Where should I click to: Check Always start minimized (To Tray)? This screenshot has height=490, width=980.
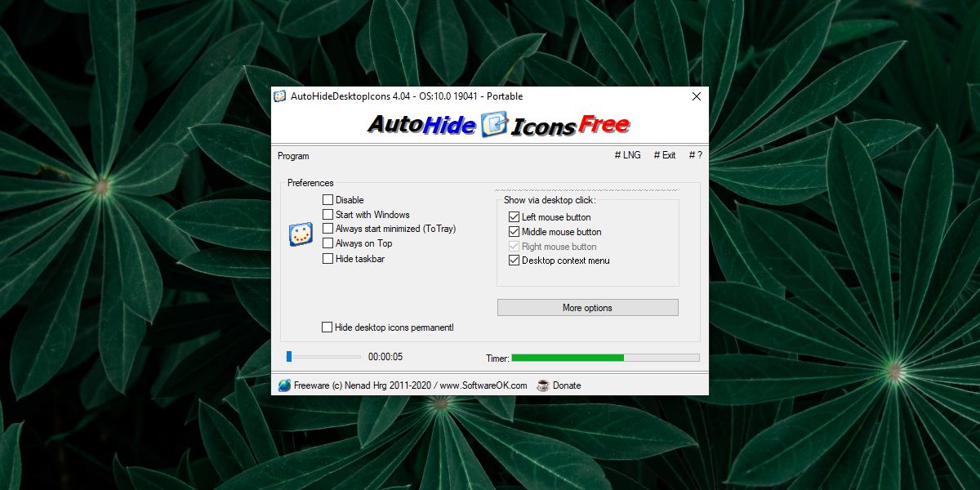click(x=327, y=229)
